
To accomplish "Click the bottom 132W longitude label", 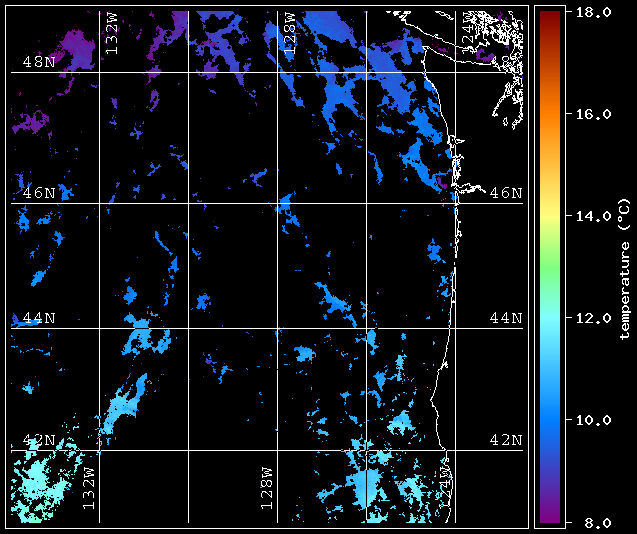I will (x=89, y=488).
